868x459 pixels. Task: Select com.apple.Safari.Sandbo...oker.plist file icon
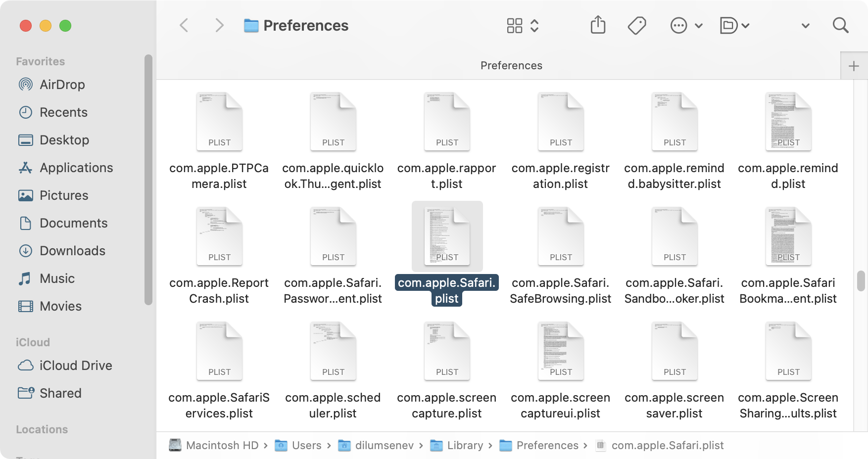click(x=675, y=236)
